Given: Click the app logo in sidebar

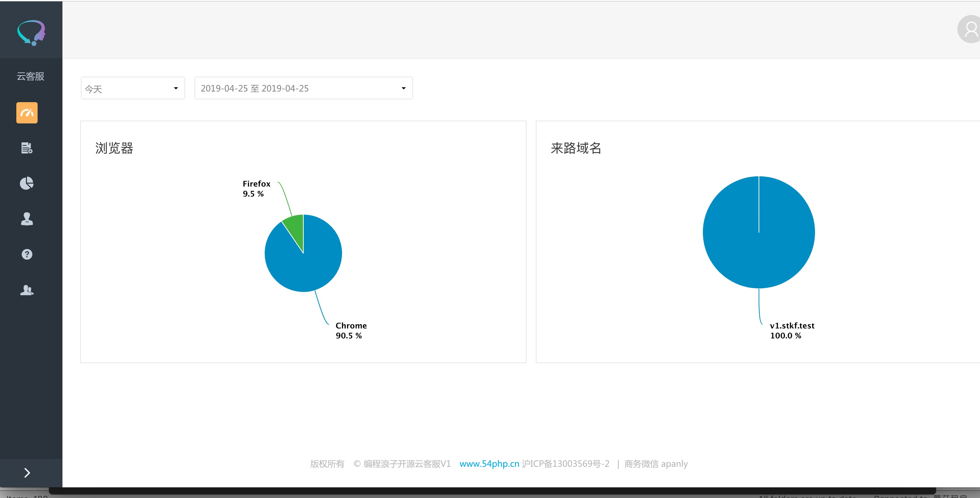Looking at the screenshot, I should click(31, 32).
